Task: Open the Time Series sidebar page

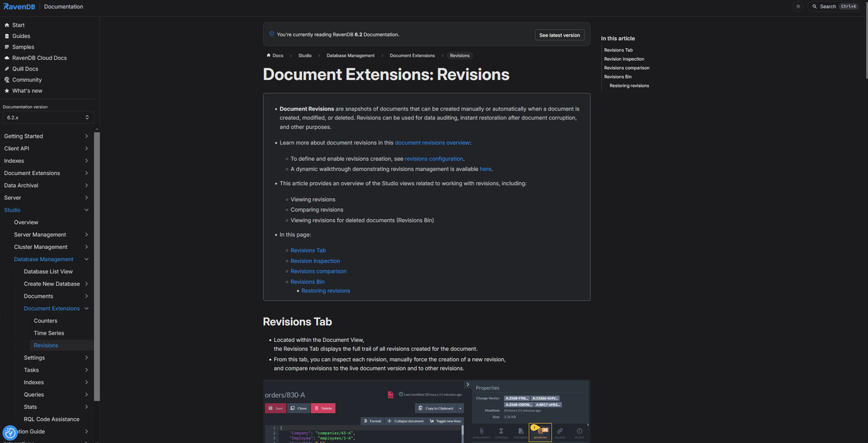Action: tap(49, 333)
